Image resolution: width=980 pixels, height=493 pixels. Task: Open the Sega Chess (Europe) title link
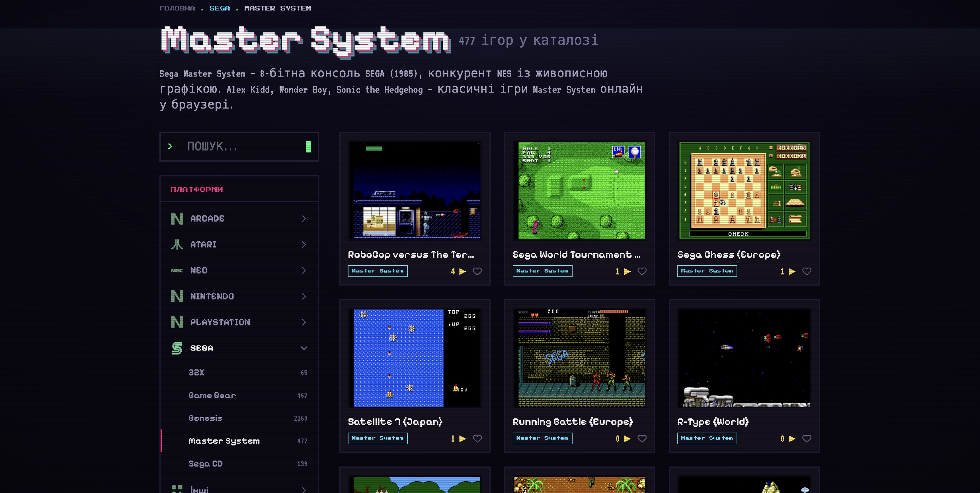pos(729,254)
